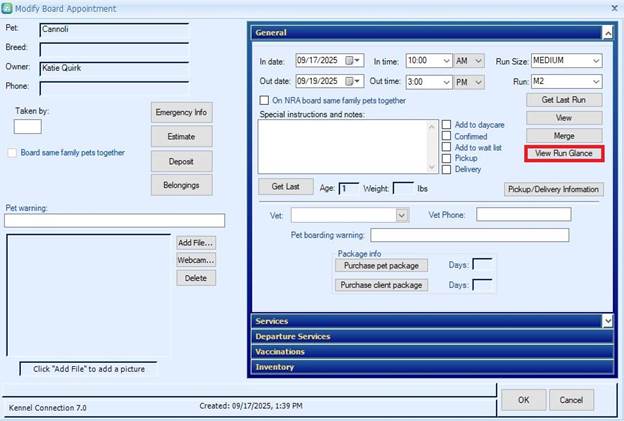The height and width of the screenshot is (421, 624).
Task: Click the View Run Glance button
Action: 563,153
